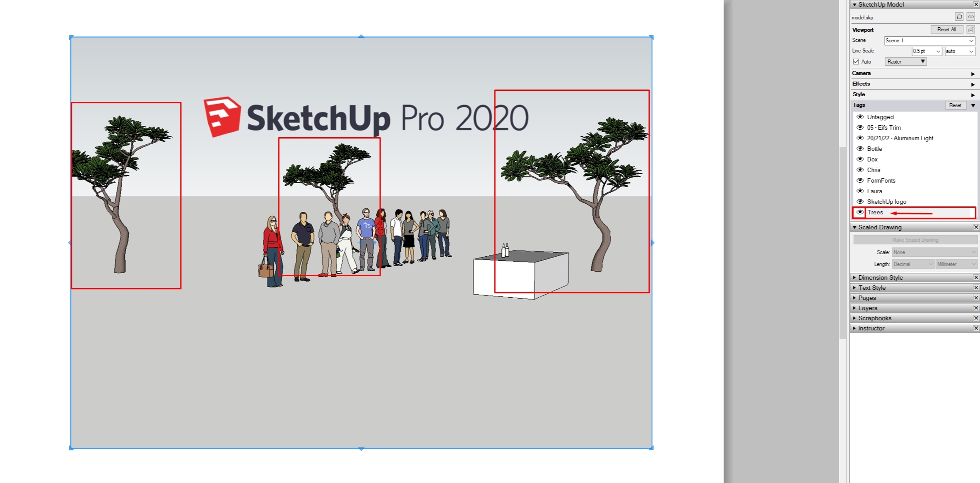The height and width of the screenshot is (483, 980).
Task: Close the Scaled Drawing panel
Action: pyautogui.click(x=976, y=227)
